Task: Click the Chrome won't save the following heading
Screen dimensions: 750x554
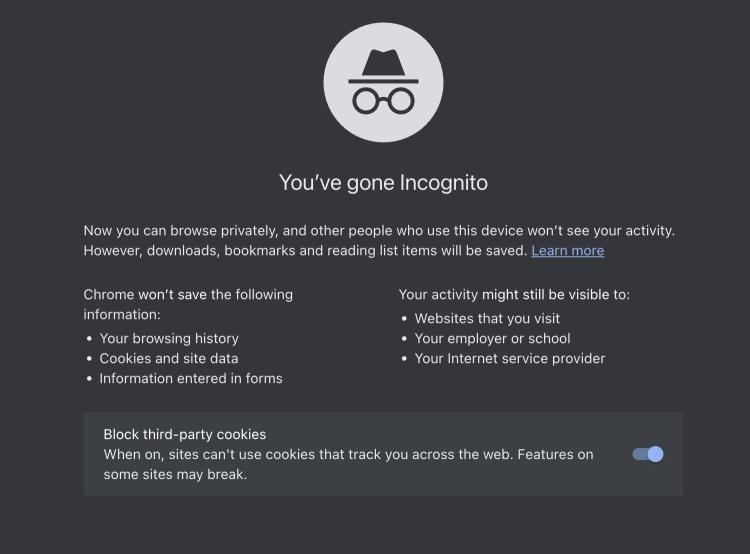Action: tap(188, 304)
